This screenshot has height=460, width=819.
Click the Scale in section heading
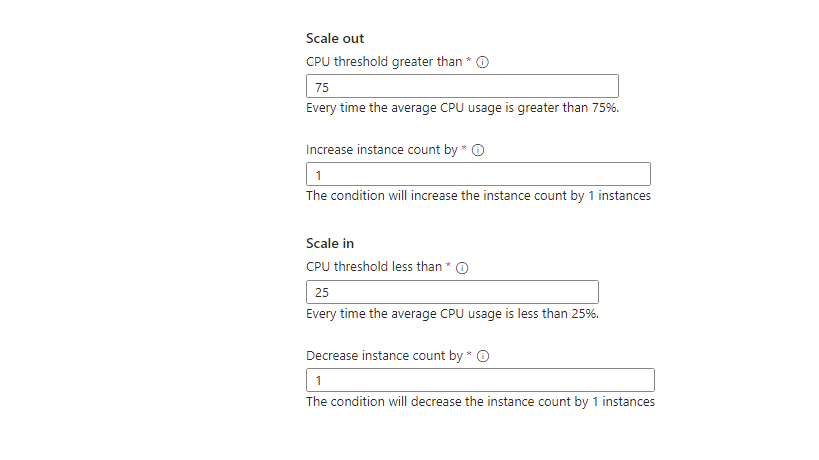click(x=330, y=243)
